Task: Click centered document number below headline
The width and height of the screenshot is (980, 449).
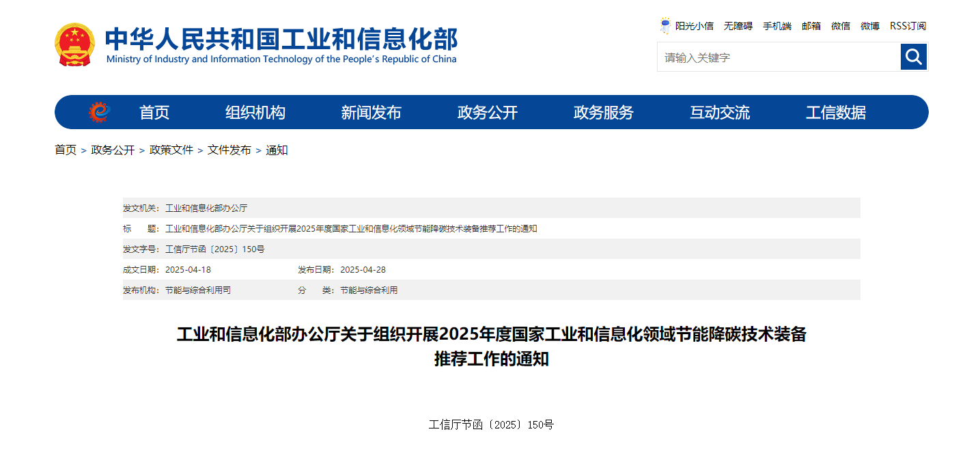Action: (x=492, y=424)
